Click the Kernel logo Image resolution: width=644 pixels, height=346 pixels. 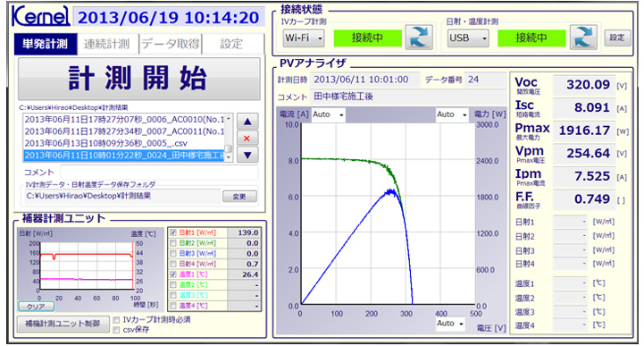41,16
